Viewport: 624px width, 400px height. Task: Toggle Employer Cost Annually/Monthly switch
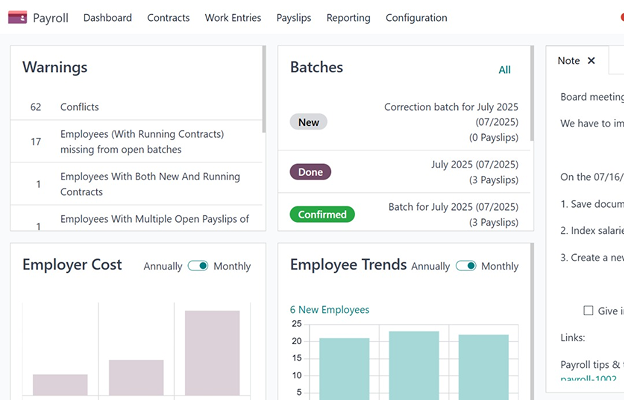tap(198, 266)
